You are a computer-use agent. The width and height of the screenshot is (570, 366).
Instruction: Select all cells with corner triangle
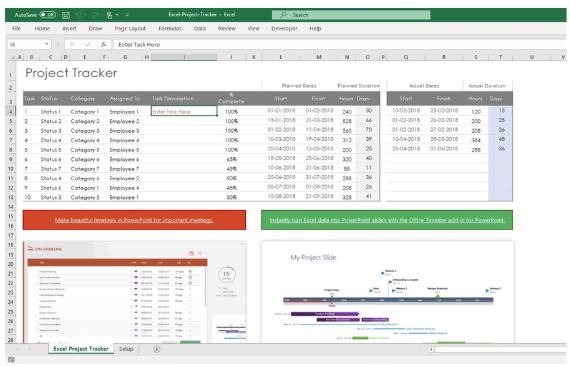tap(12, 57)
